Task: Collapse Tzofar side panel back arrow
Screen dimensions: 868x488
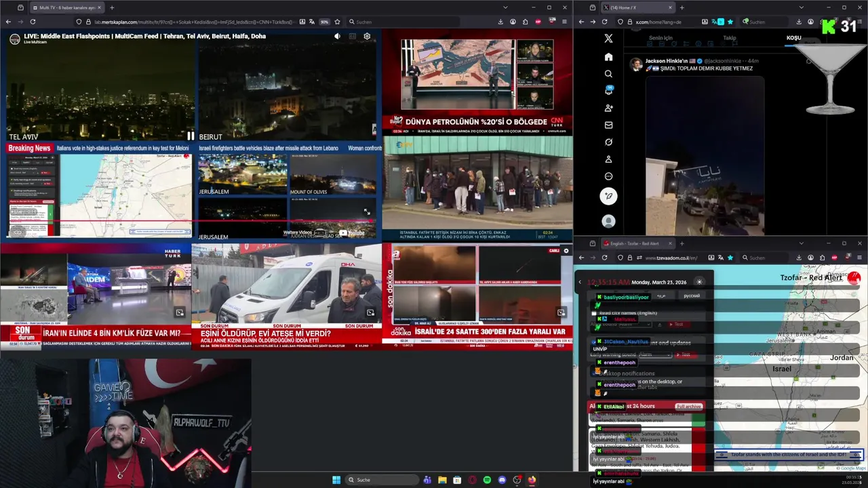Action: 580,282
